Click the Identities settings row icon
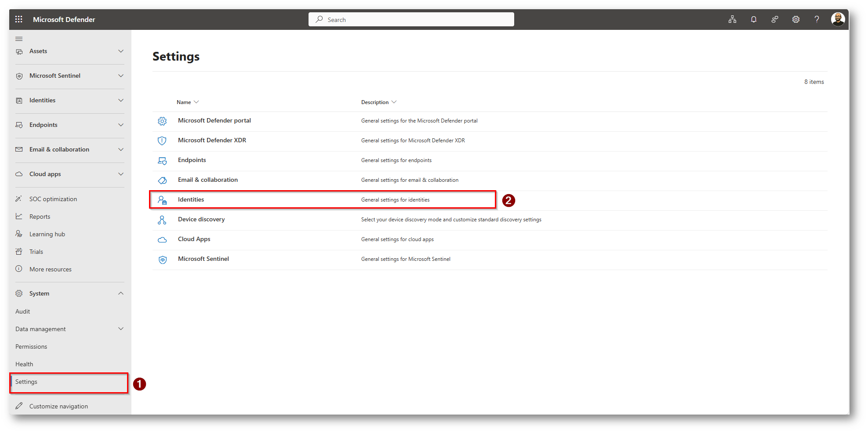This screenshot has width=868, height=433. 162,200
